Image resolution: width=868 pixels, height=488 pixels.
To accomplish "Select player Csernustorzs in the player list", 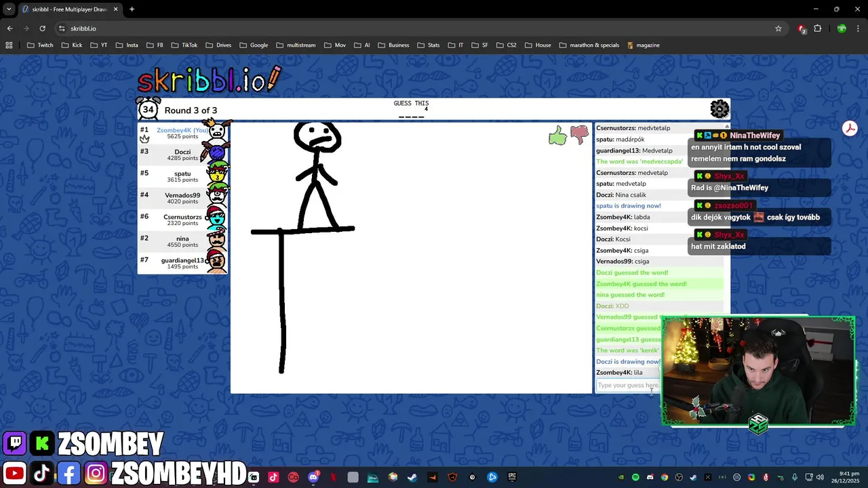I will 183,220.
